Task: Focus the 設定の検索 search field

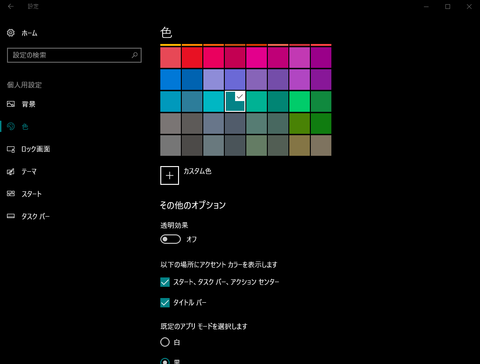Action: click(x=74, y=55)
